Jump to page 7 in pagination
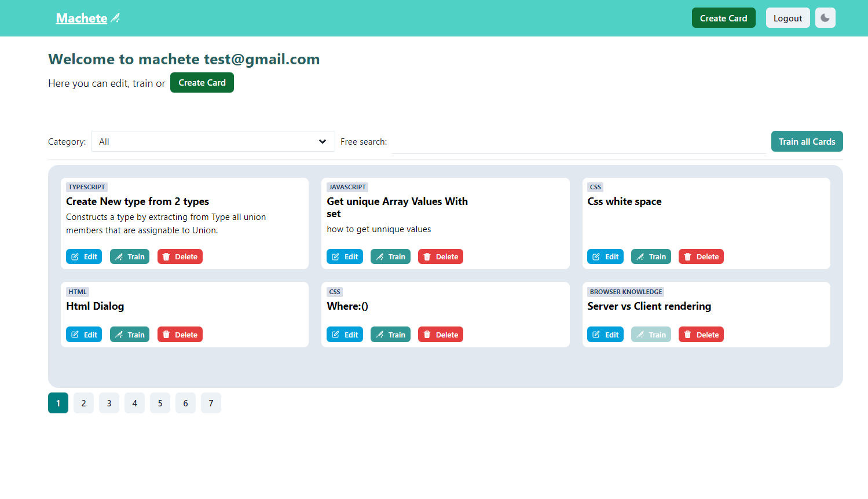Image resolution: width=868 pixels, height=499 pixels. point(211,403)
